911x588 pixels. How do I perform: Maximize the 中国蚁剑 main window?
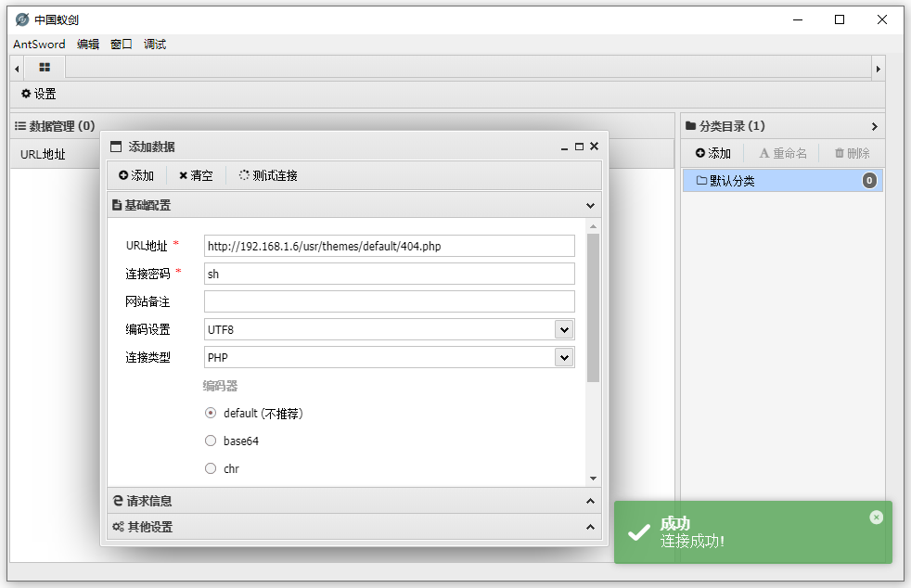pyautogui.click(x=840, y=19)
